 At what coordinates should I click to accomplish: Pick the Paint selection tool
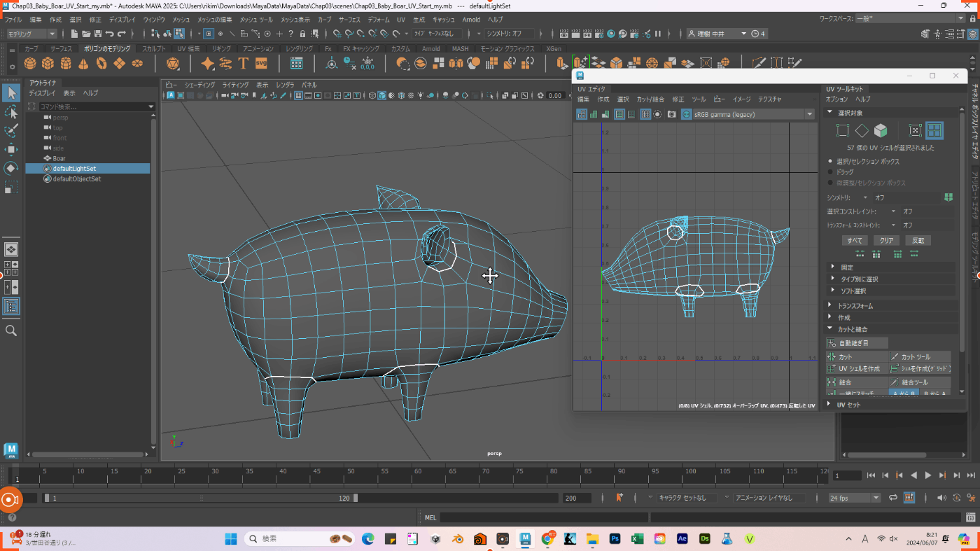click(11, 130)
